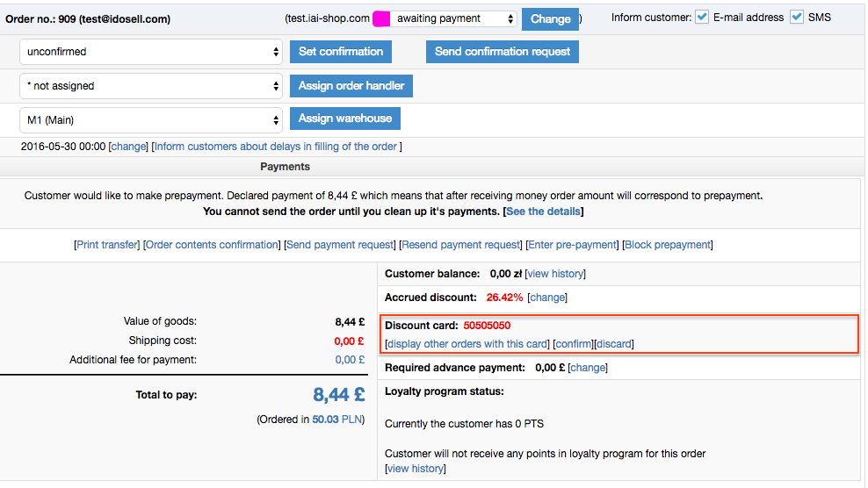This screenshot has width=868, height=488.
Task: Click the Block prepayment link
Action: (668, 245)
